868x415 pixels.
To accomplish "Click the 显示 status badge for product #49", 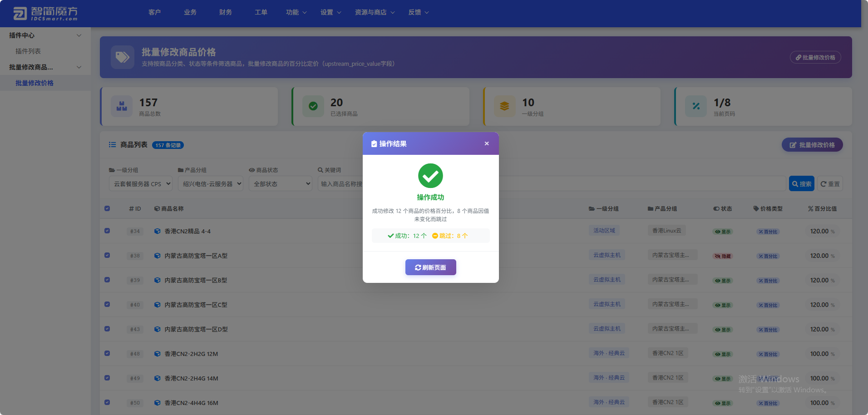I will coord(723,379).
